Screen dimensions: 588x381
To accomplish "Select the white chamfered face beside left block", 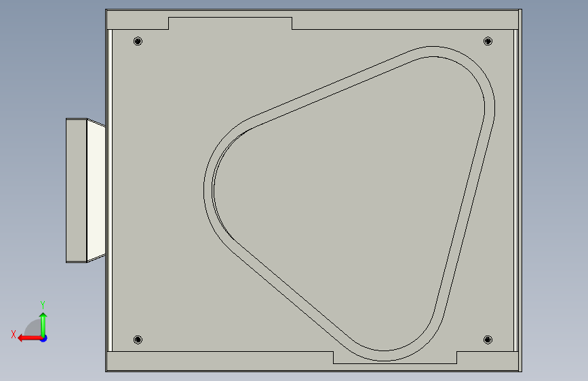I will tap(96, 190).
